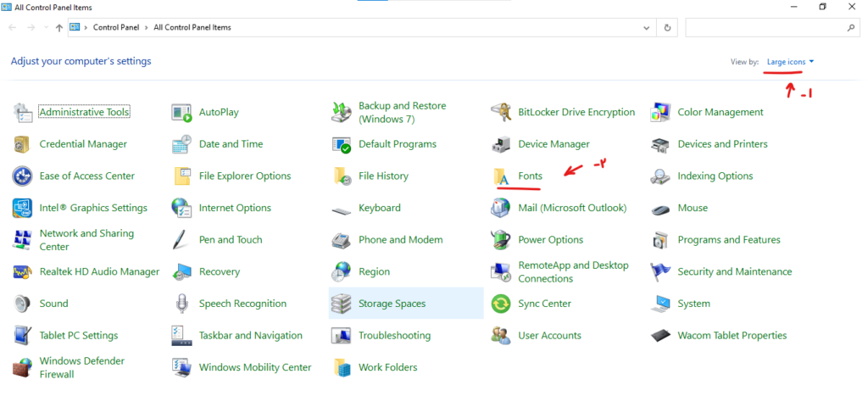Image resolution: width=868 pixels, height=402 pixels.
Task: Open Taskbar and Navigation link
Action: (251, 336)
